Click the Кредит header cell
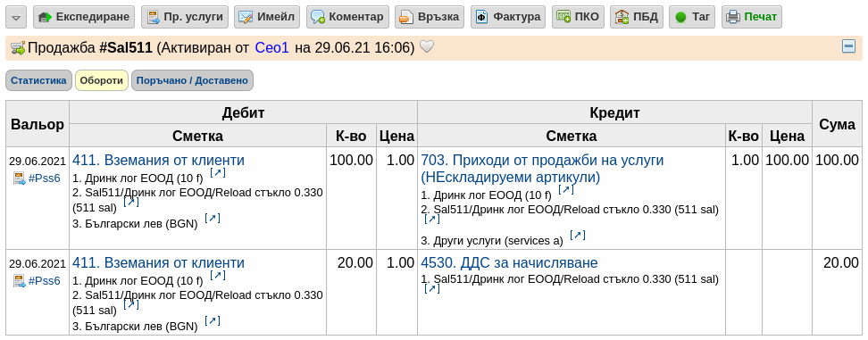 (615, 112)
